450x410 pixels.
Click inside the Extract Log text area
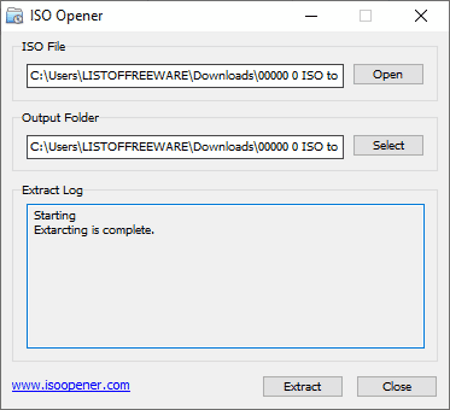pyautogui.click(x=225, y=276)
